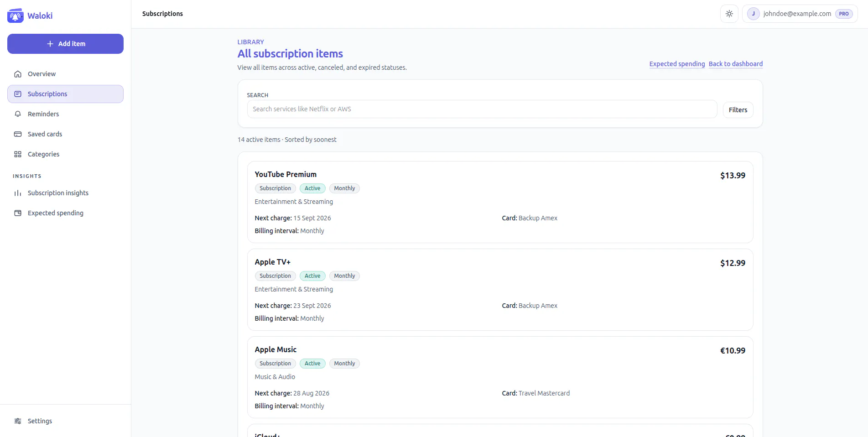The image size is (868, 437).
Task: Open Expected spending in the sidebar
Action: (65, 213)
